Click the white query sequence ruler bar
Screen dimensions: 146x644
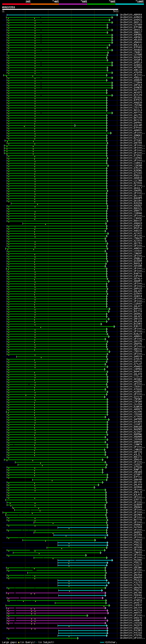click(x=60, y=9)
